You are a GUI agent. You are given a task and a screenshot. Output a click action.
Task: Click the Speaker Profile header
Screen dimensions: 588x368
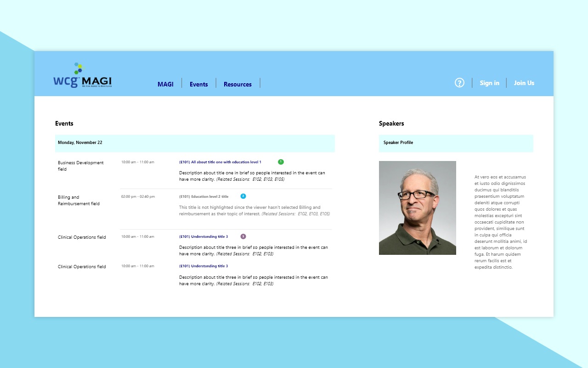[x=456, y=143]
